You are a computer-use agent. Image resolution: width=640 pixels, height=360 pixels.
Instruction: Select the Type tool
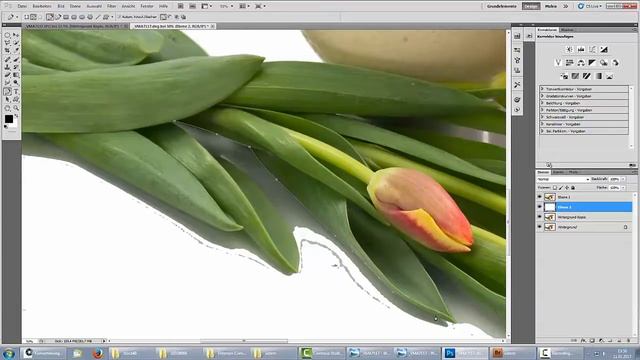[16, 91]
